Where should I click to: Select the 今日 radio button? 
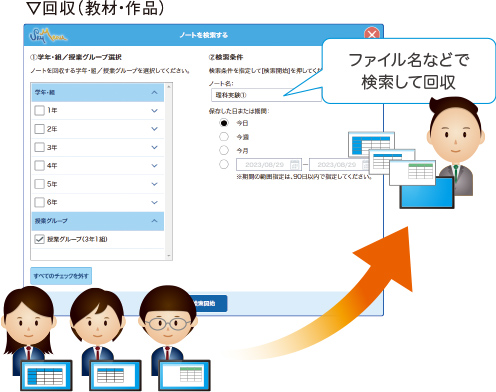[x=224, y=123]
